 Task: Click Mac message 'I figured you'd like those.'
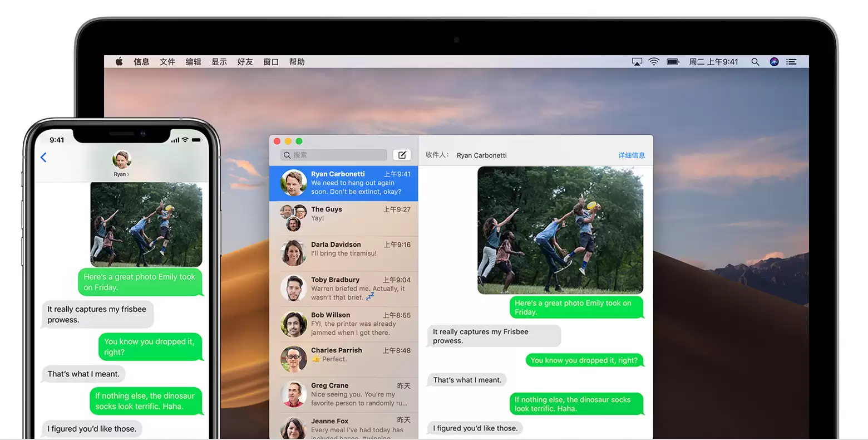[475, 428]
